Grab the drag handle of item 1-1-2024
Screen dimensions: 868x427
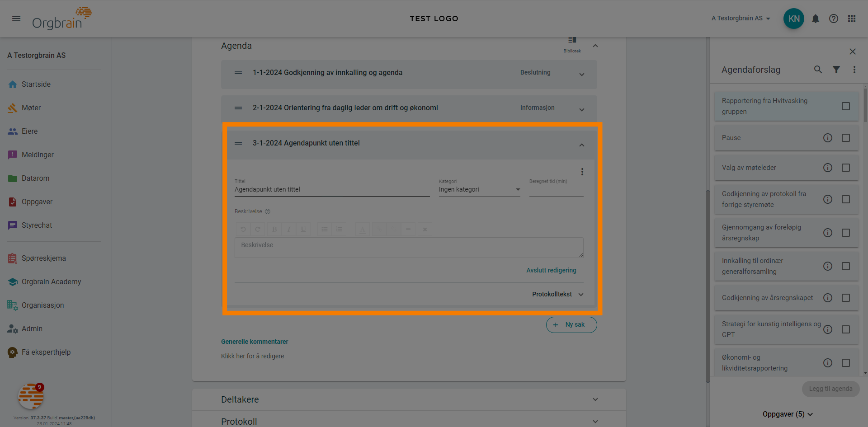point(238,73)
